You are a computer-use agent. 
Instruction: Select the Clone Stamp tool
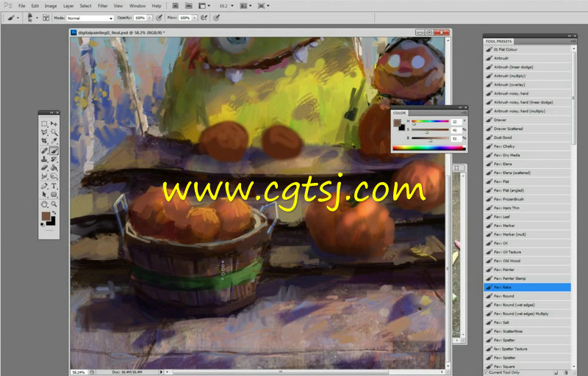click(x=44, y=159)
